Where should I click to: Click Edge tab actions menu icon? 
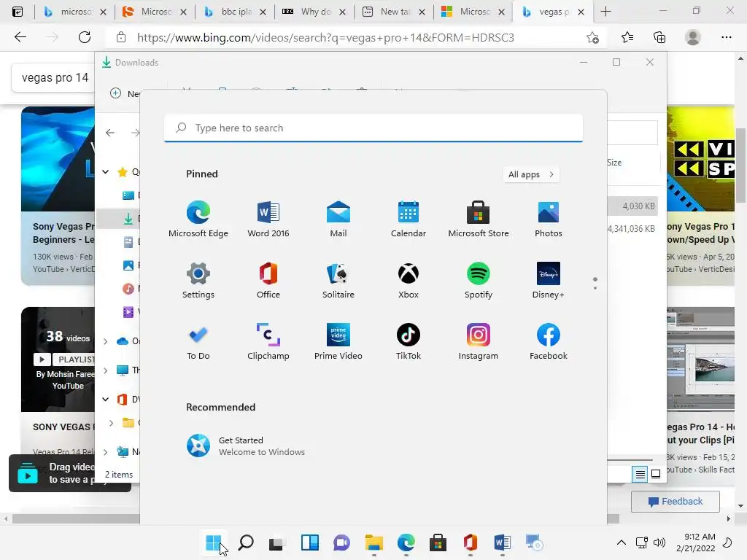(18, 12)
